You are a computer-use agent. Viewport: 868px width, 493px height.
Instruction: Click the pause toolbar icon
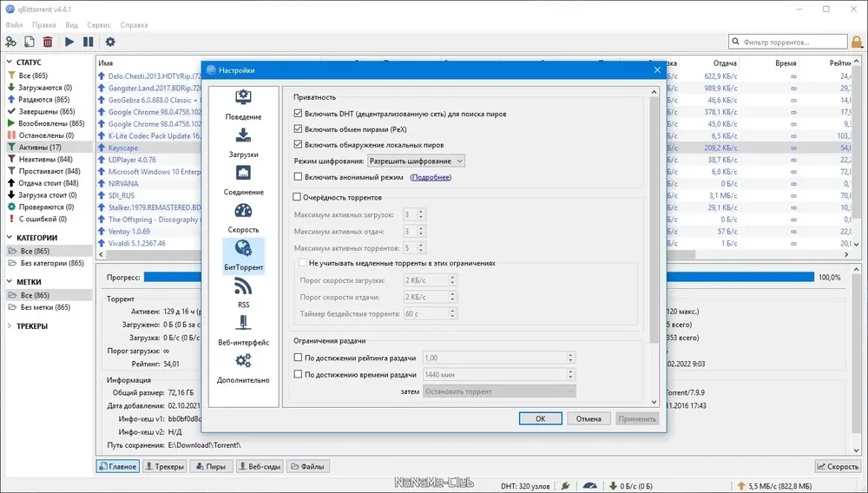(88, 42)
